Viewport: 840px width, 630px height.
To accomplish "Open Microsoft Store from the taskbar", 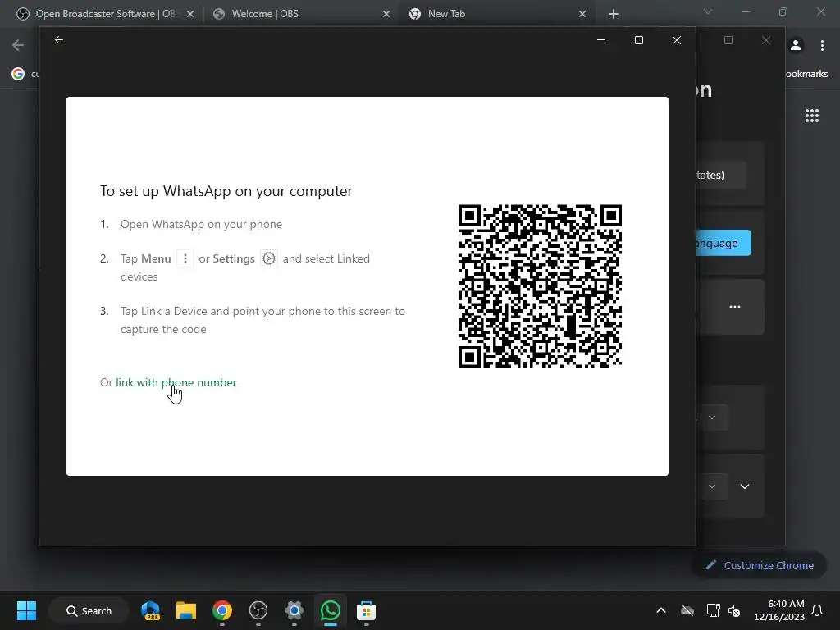I will [x=367, y=610].
